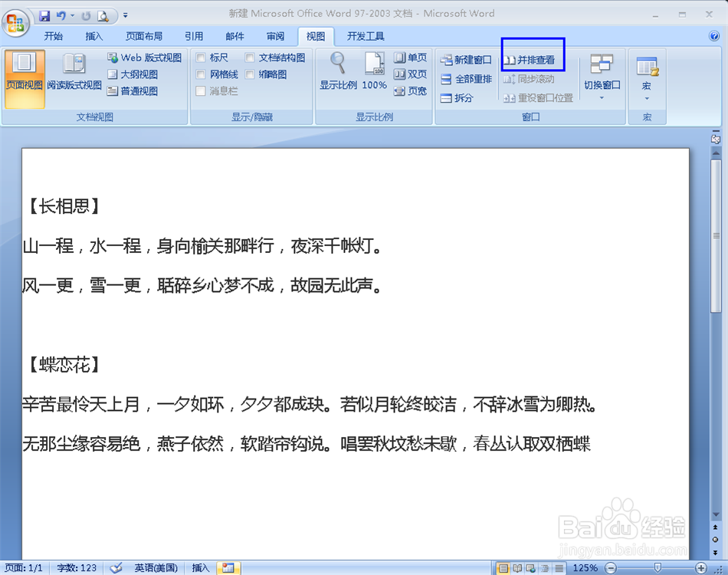Switch to 阅读版式视图 reading layout view
Viewport: 728px width, 575px height.
[x=74, y=73]
